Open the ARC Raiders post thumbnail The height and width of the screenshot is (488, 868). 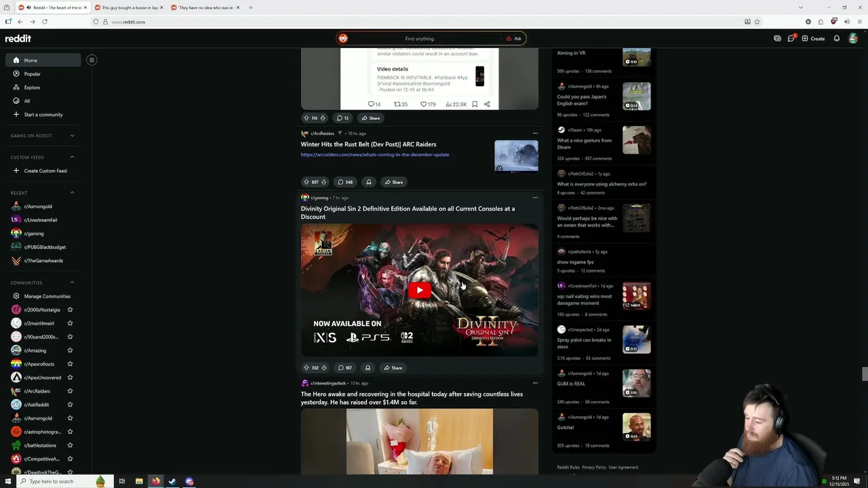pos(516,157)
